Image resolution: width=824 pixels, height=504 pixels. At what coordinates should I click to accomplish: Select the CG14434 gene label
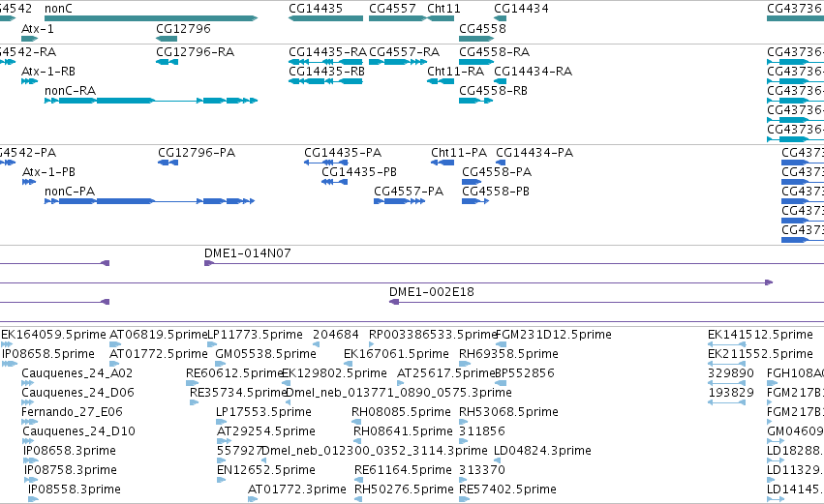(521, 9)
